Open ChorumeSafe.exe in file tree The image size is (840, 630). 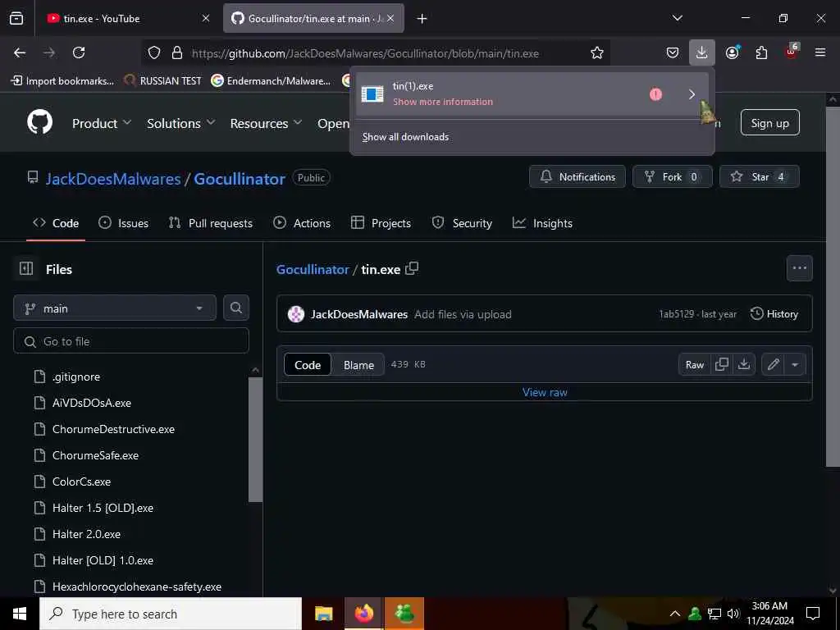click(x=95, y=455)
